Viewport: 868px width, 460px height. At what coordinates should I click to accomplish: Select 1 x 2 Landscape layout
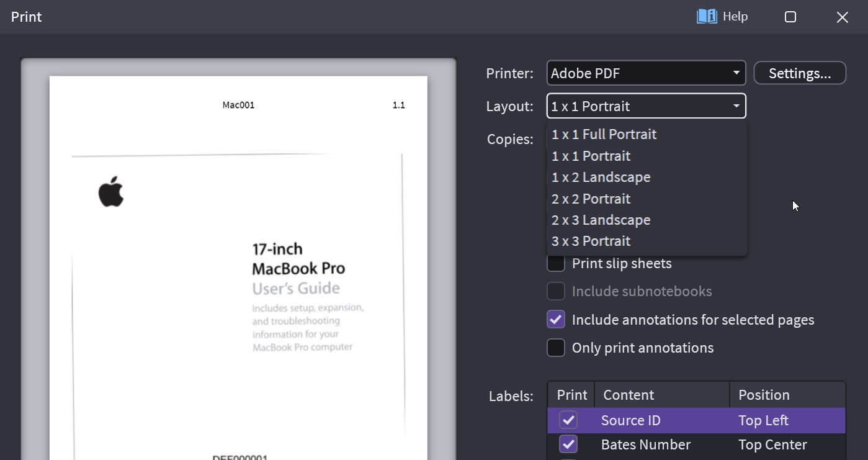(601, 177)
